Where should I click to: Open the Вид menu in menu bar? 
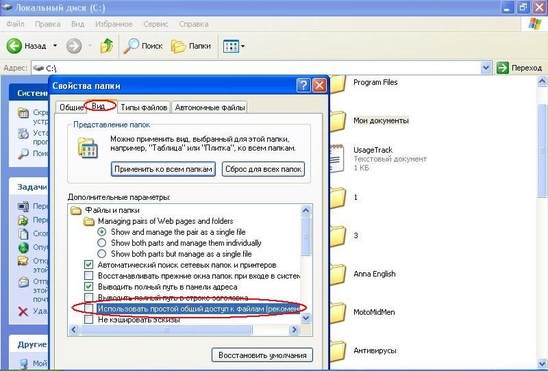(78, 24)
